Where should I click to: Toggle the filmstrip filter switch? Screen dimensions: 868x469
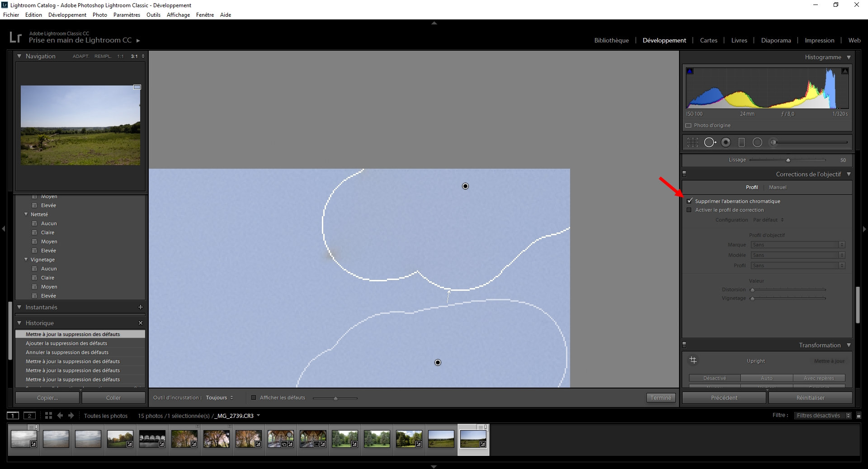coord(859,415)
